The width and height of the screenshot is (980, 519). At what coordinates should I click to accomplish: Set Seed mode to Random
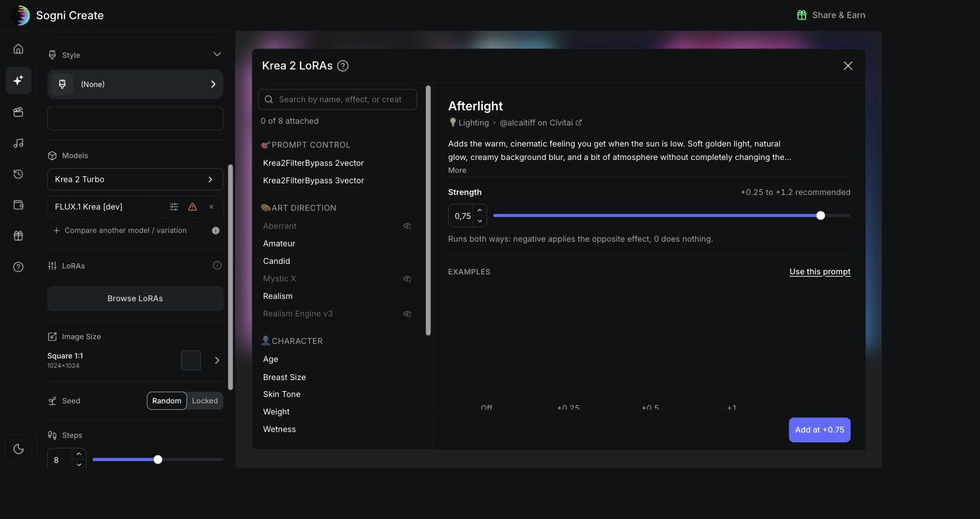[x=167, y=401]
